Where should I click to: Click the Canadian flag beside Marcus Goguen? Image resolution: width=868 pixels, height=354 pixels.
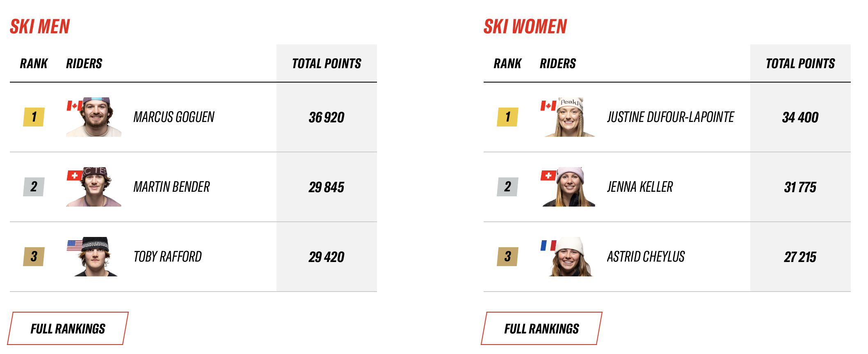point(73,106)
